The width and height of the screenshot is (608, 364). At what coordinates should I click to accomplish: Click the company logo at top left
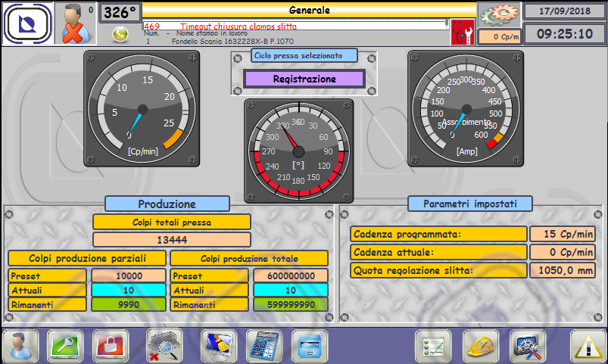tap(27, 23)
